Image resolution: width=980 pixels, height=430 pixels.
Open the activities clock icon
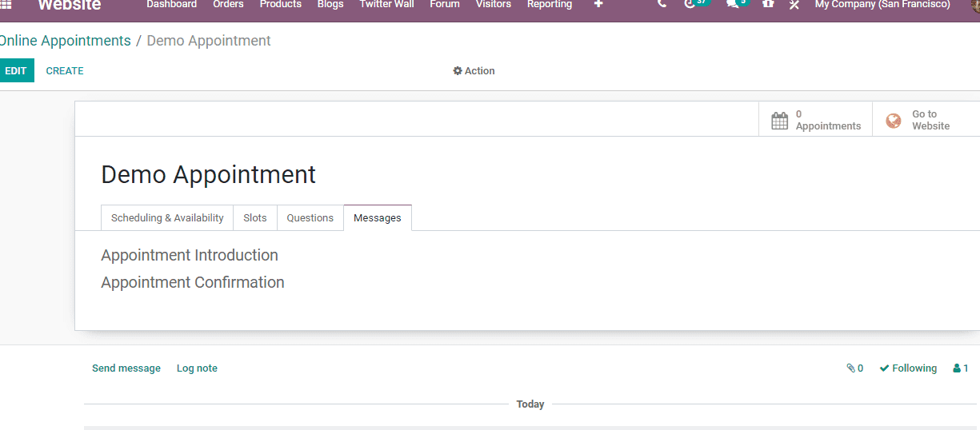690,4
